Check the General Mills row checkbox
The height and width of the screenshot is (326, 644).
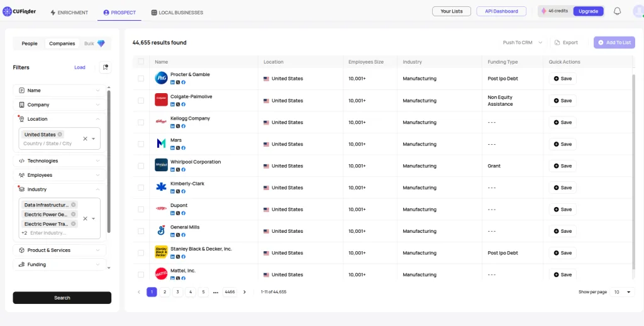tap(141, 231)
